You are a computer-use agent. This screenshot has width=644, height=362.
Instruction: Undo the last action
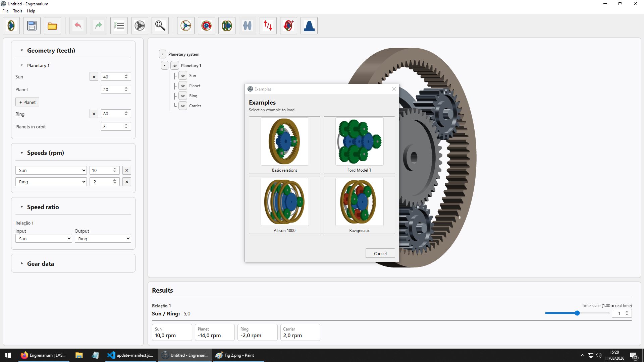point(77,25)
